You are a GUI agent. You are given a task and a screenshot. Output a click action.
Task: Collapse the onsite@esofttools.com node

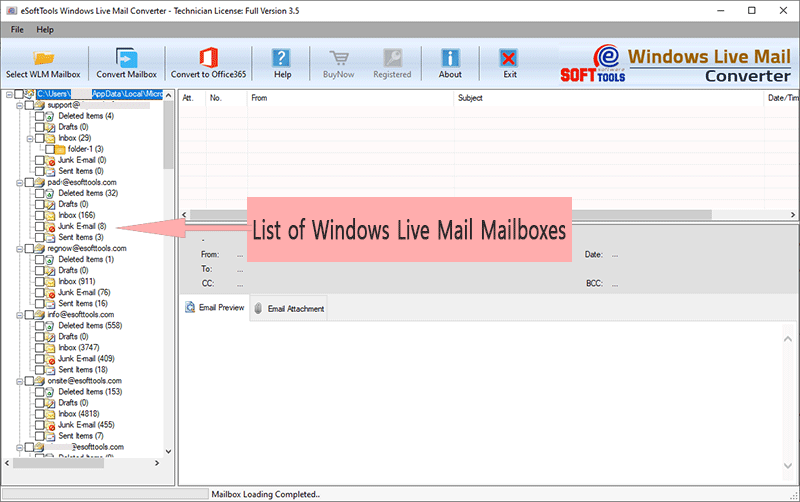coord(19,381)
